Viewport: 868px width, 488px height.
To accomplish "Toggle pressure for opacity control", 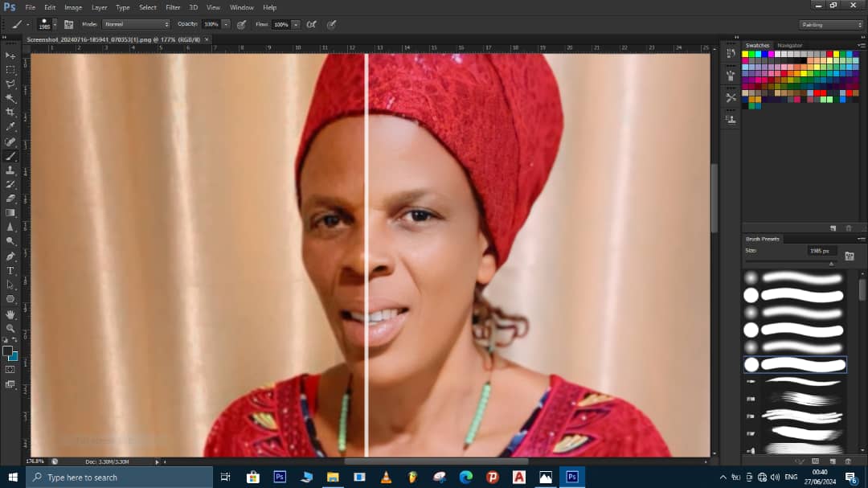I will pos(241,25).
